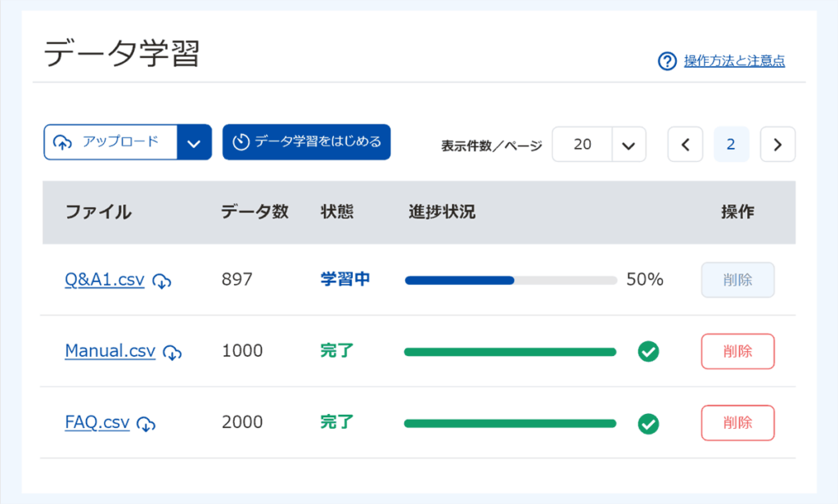Click data count 1000
Screen dimensions: 838x504
click(x=242, y=351)
